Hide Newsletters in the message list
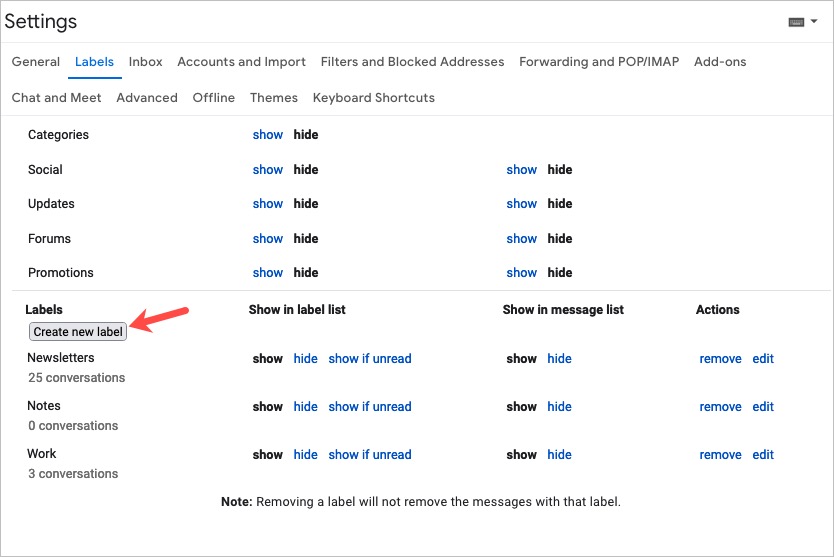The image size is (834, 557). click(x=560, y=359)
